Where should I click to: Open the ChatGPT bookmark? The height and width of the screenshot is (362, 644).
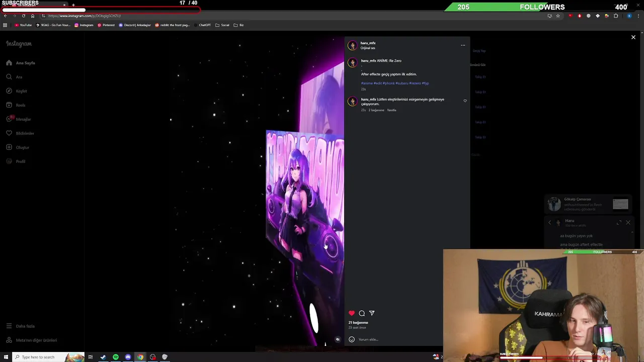[x=202, y=25]
